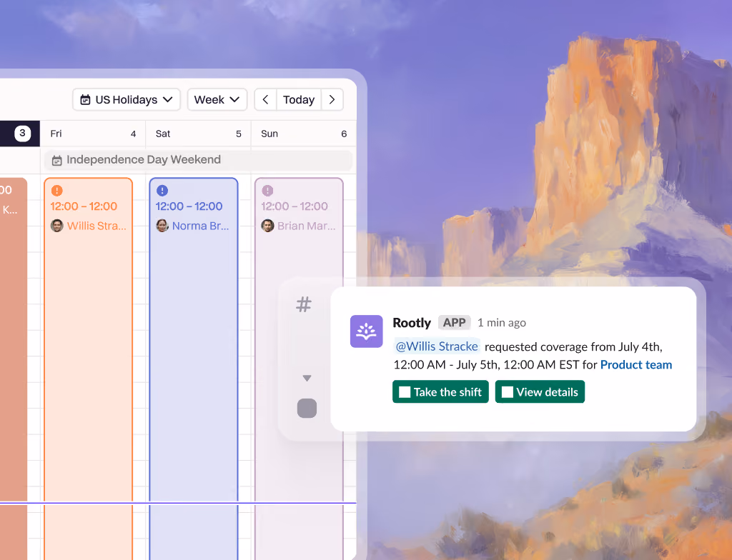Open Norma Br... Saturday shift block
The image size is (732, 560).
point(194,369)
